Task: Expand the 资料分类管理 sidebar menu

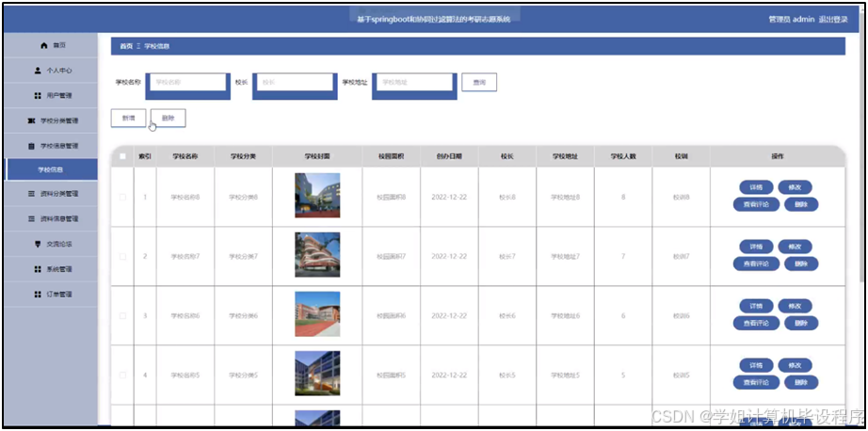Action: (x=51, y=194)
